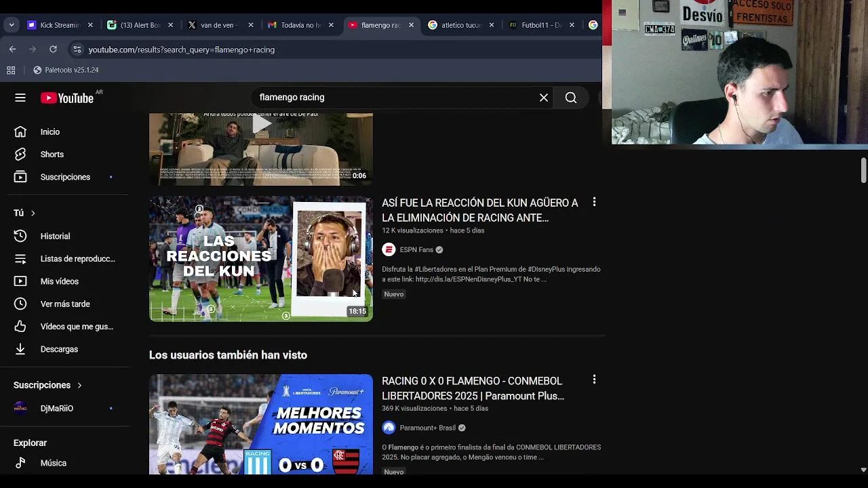Close the Kick Streaming tab

pos(90,25)
